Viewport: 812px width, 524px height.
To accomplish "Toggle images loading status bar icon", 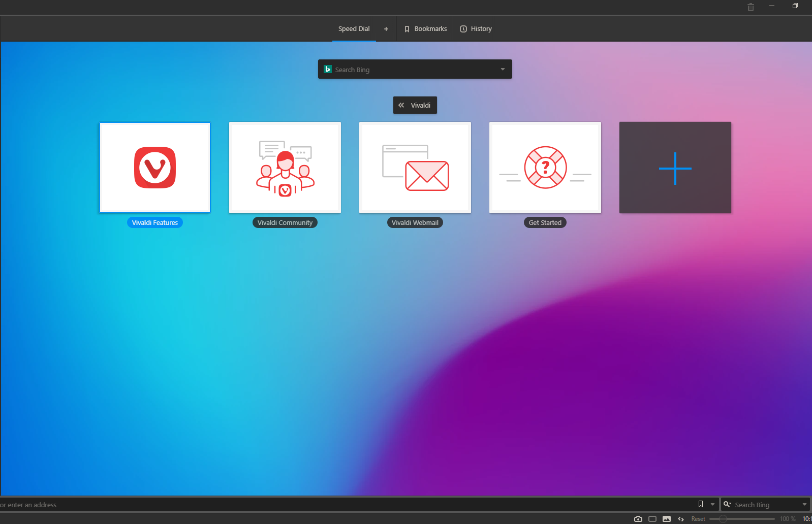I will 667,519.
